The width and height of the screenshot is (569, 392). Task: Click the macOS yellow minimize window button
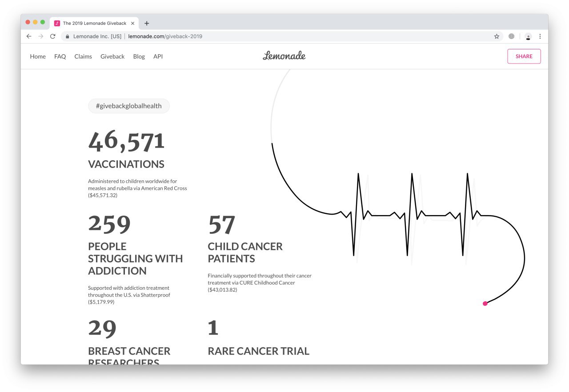click(x=35, y=22)
